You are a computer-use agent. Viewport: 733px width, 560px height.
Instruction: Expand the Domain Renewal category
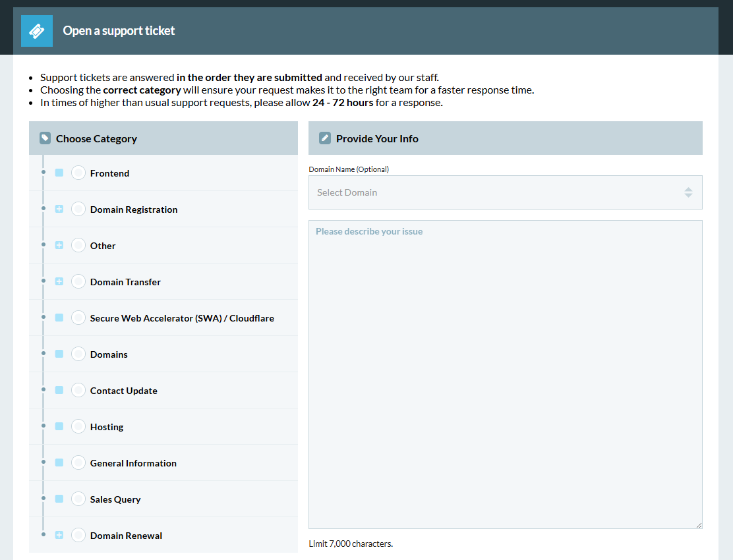[59, 535]
